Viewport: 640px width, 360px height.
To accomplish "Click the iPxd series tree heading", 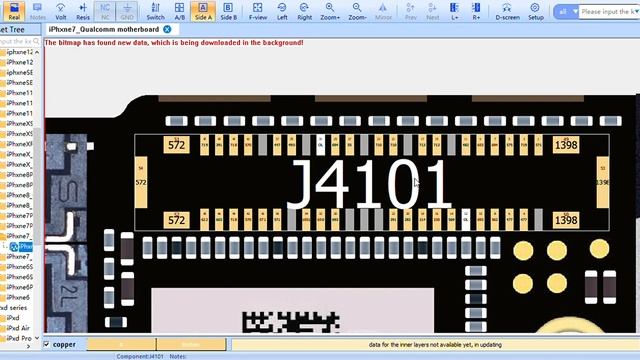I will pos(14,307).
